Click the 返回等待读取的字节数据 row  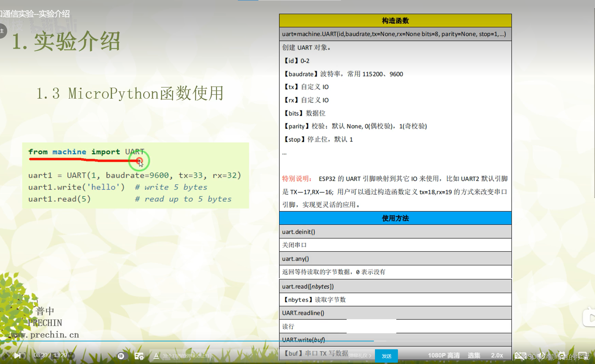[396, 272]
